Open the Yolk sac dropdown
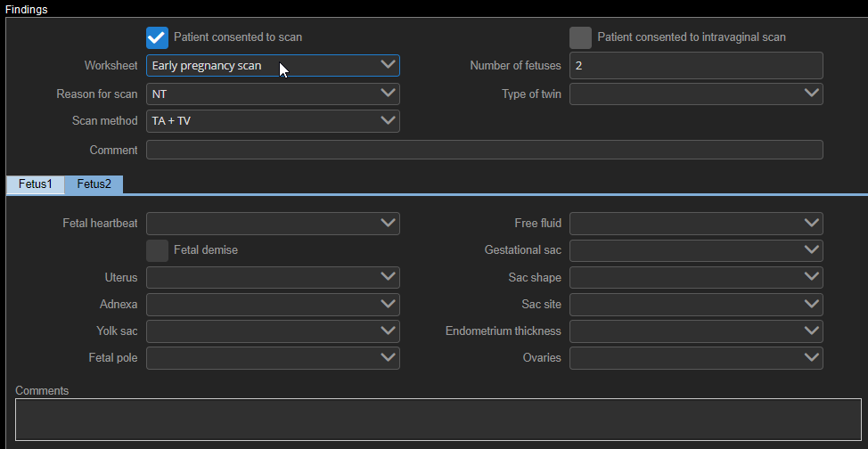The height and width of the screenshot is (449, 868). [x=273, y=331]
